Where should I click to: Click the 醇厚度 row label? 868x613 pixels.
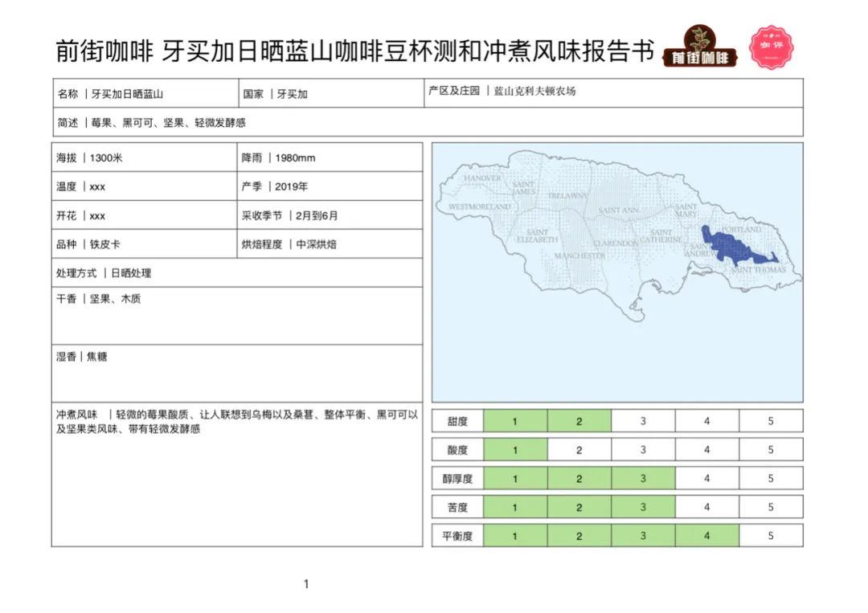pos(458,479)
